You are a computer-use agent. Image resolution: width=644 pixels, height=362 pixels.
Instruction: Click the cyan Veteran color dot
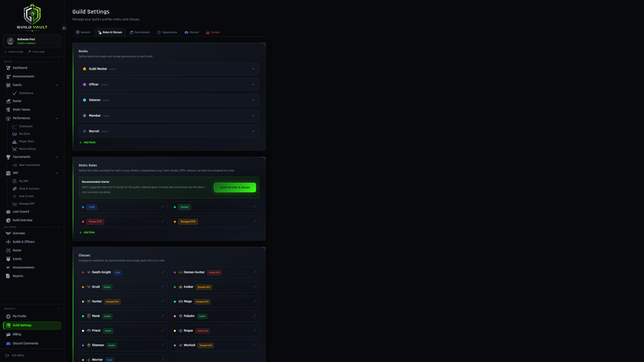[x=85, y=100]
